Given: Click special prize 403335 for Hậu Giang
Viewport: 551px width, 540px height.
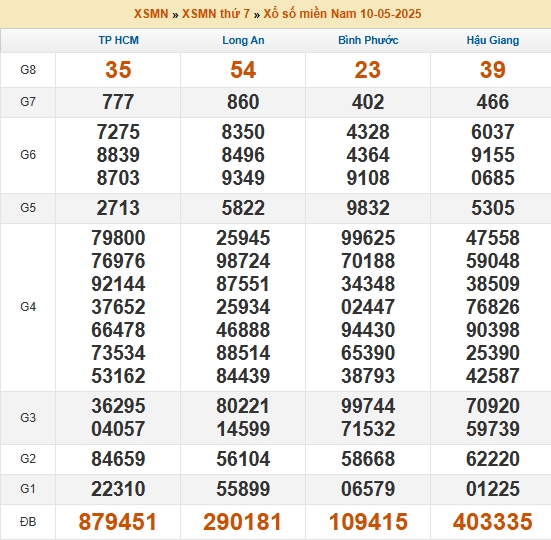Looking at the screenshot, I should coord(493,522).
